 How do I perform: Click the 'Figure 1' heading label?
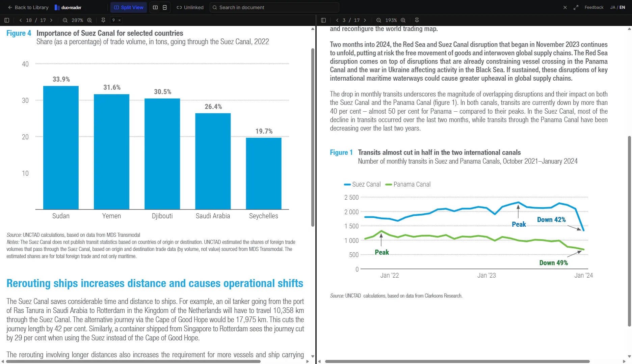(341, 152)
